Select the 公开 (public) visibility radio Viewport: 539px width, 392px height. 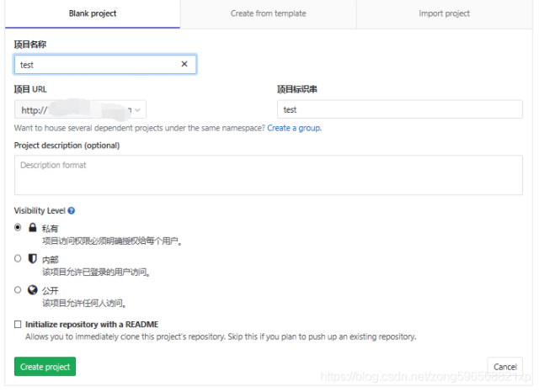coord(18,289)
